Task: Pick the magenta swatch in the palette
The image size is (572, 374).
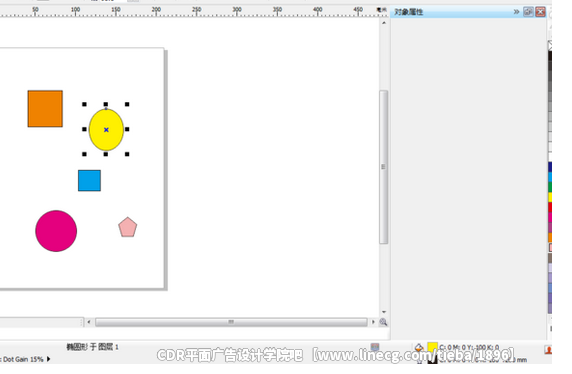Action: coord(550,217)
